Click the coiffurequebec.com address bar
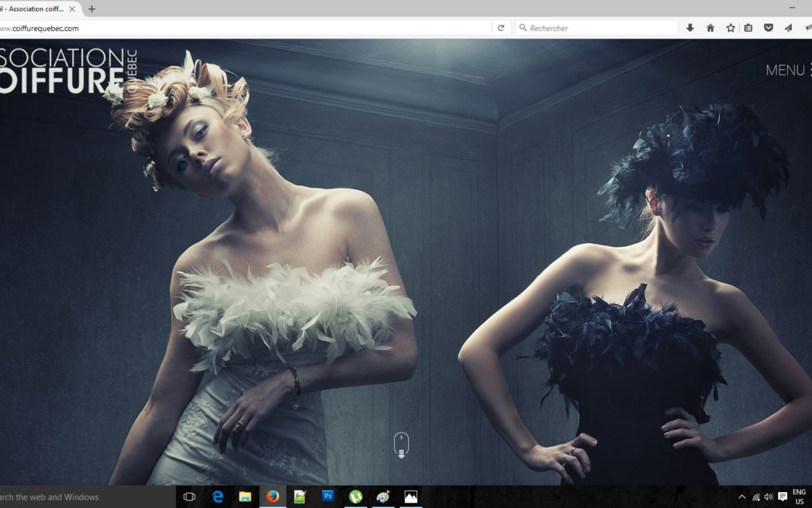 coord(241,28)
